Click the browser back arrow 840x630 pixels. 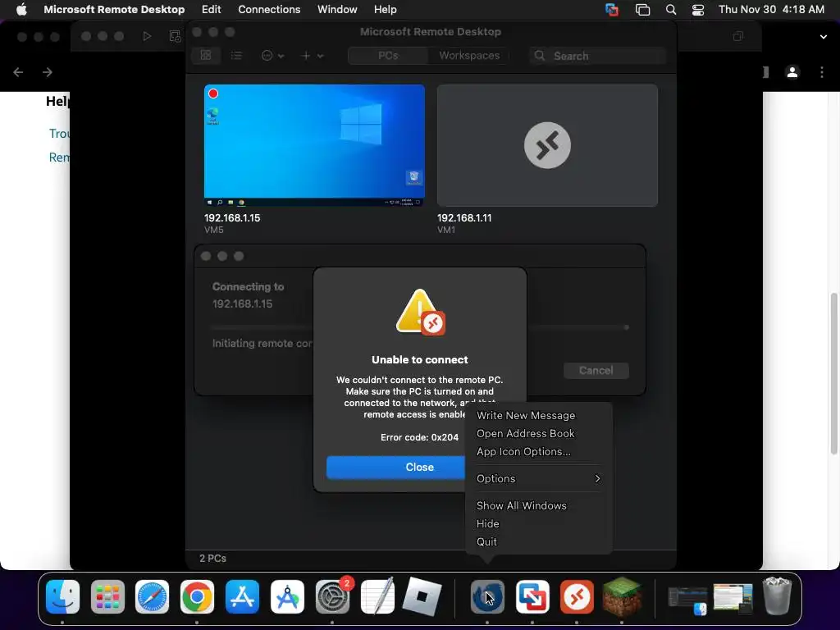(18, 72)
